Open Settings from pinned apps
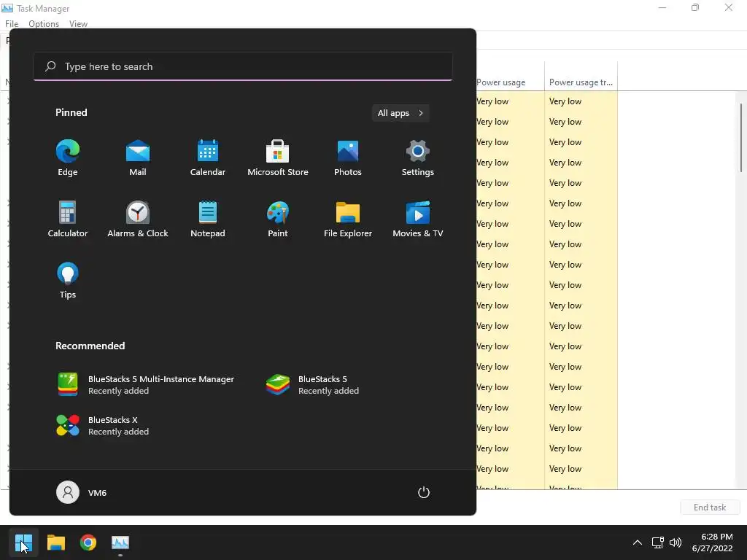The height and width of the screenshot is (560, 747). coord(418,158)
